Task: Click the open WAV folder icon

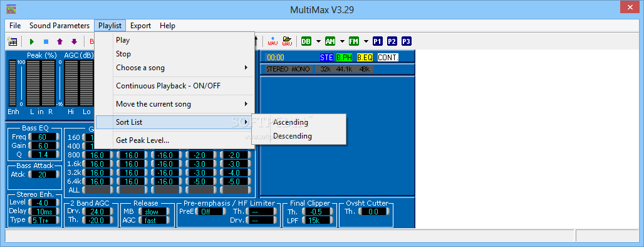Action: pyautogui.click(x=287, y=41)
